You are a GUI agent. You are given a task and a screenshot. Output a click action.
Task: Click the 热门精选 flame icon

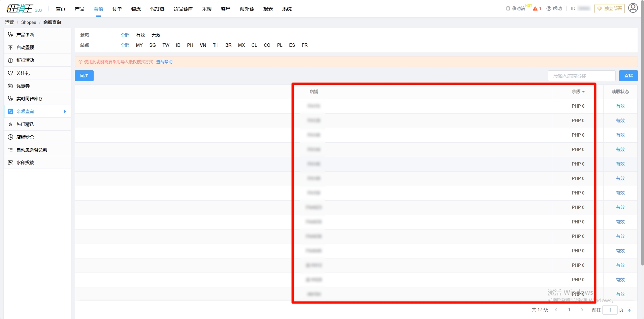(x=10, y=124)
